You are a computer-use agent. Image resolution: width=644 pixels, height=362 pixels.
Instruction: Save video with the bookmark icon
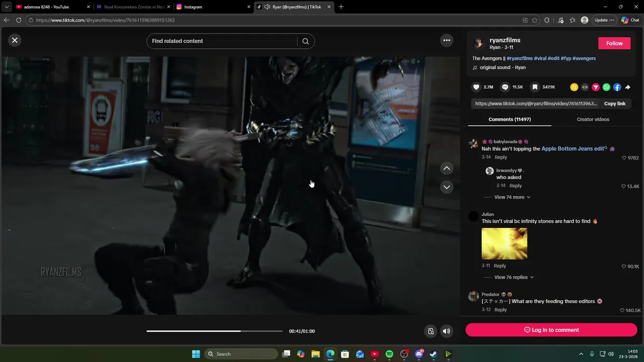click(x=535, y=87)
